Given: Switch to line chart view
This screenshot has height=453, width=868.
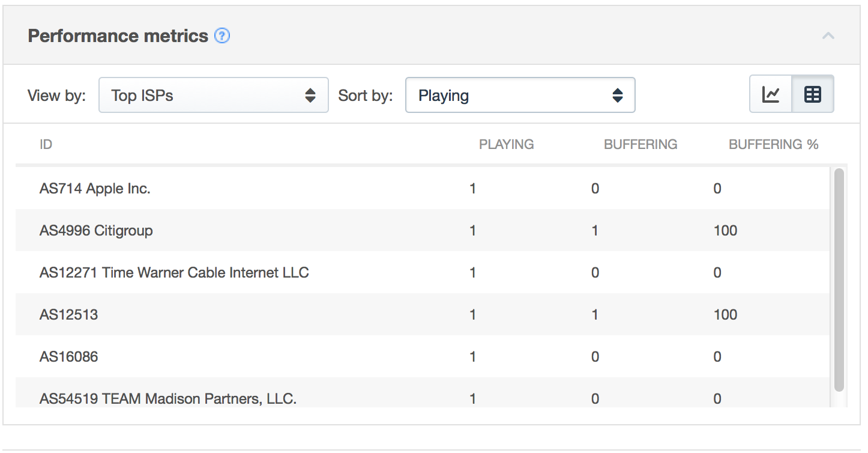Looking at the screenshot, I should pyautogui.click(x=771, y=94).
